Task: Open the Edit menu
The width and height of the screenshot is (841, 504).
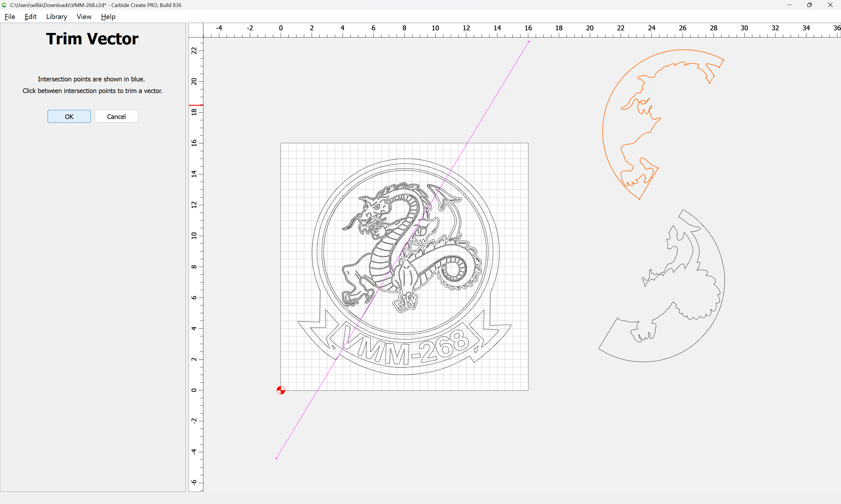Action: click(x=30, y=17)
